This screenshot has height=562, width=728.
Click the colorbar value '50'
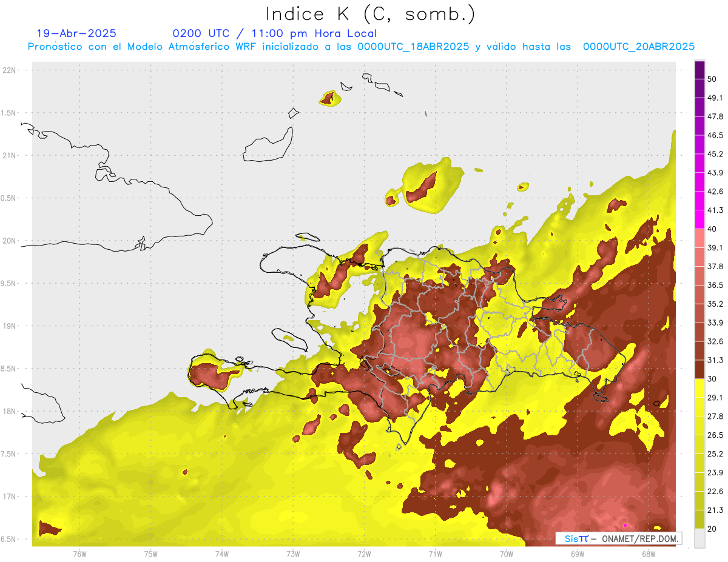click(x=712, y=79)
